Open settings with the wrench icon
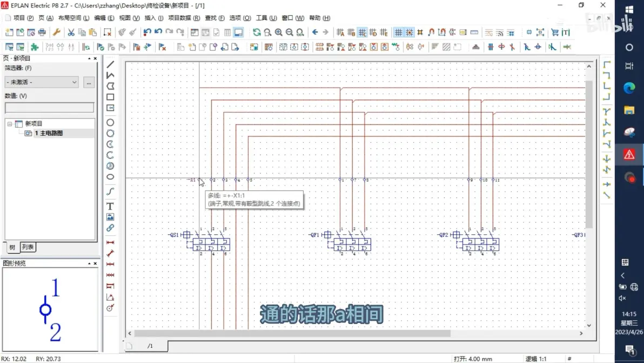 (57, 32)
